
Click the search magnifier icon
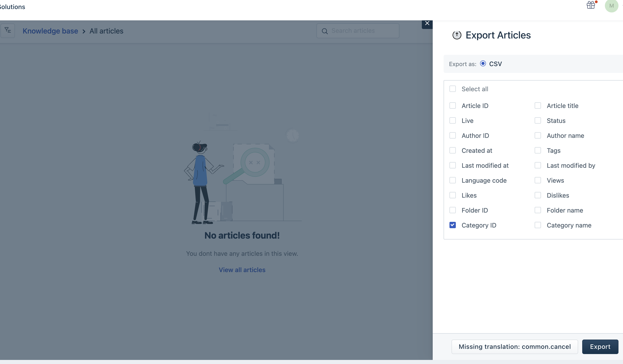tap(325, 31)
